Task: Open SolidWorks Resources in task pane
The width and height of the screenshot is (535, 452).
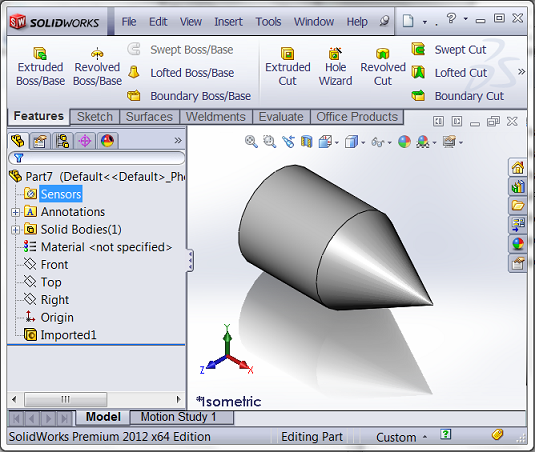Action: (518, 167)
